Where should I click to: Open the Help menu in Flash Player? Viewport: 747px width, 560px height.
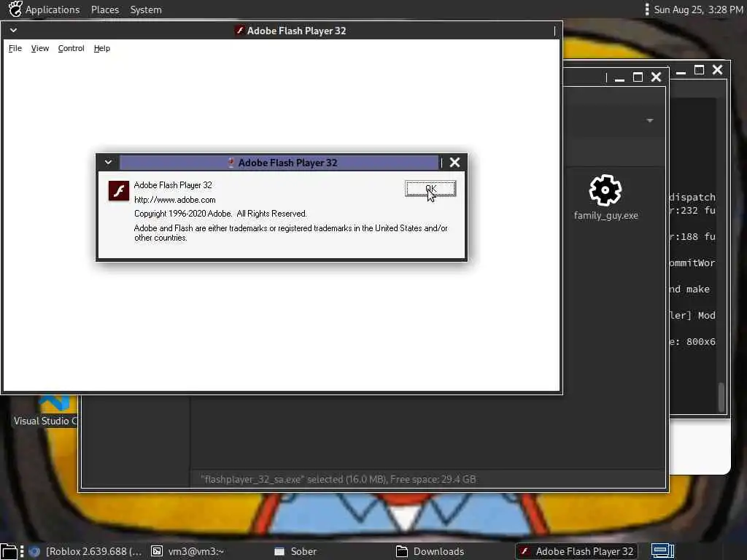point(102,48)
